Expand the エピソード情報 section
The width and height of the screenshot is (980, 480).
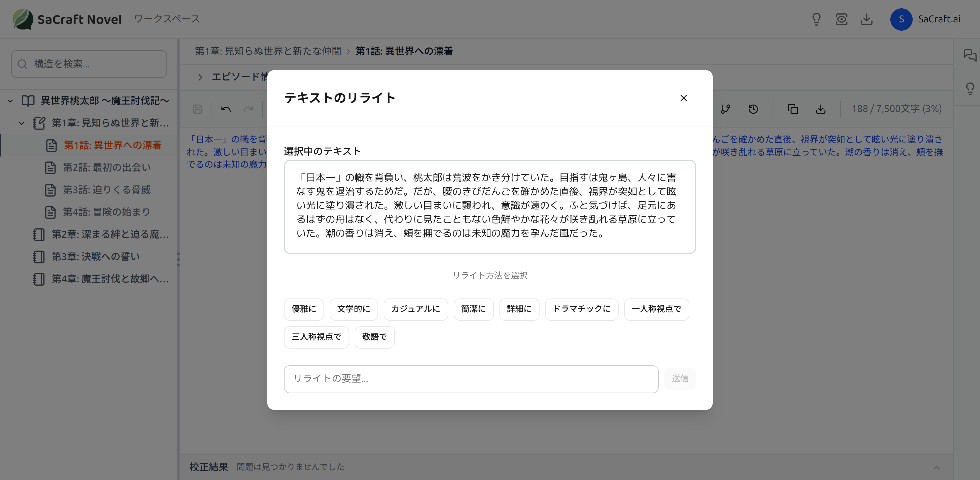[x=200, y=77]
